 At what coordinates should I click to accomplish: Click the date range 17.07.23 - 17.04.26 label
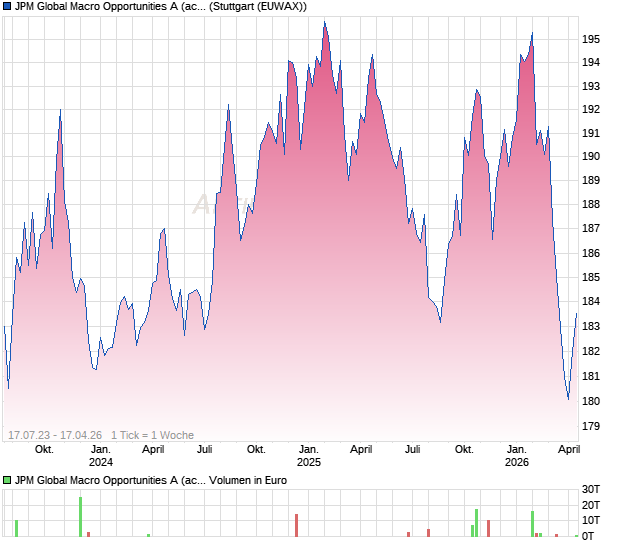[x=55, y=435]
